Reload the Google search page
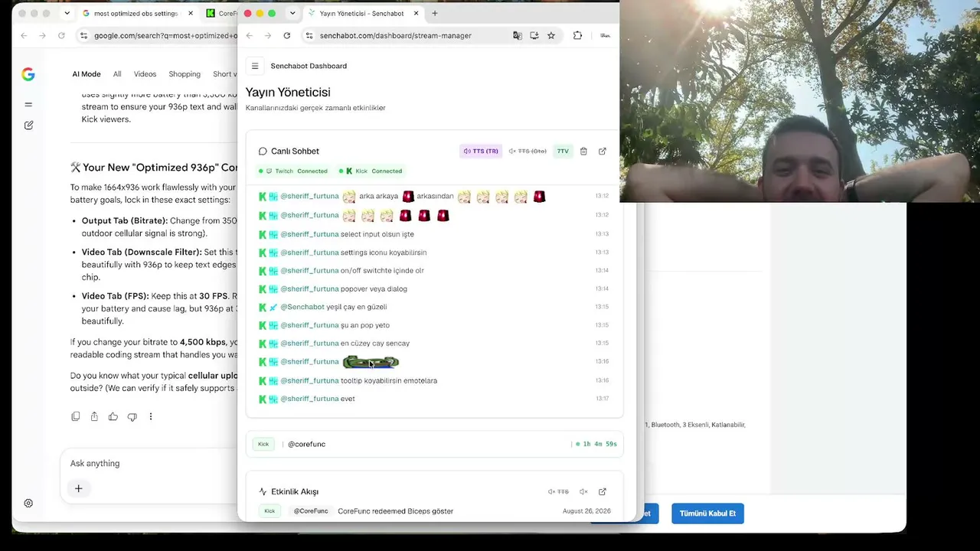This screenshot has height=551, width=980. point(61,35)
